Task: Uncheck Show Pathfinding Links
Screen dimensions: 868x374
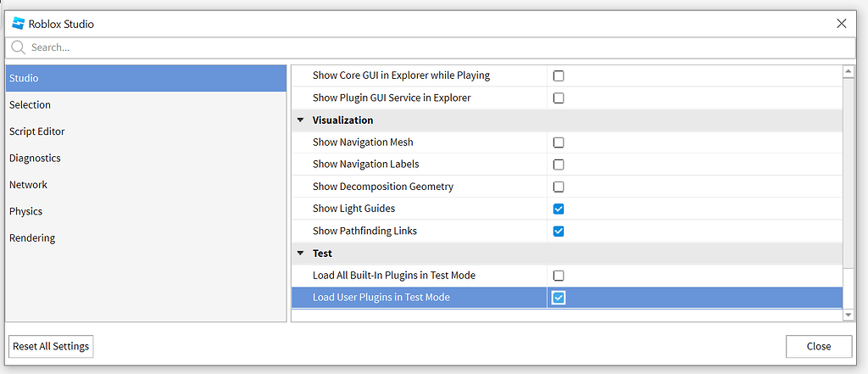Action: click(x=559, y=231)
